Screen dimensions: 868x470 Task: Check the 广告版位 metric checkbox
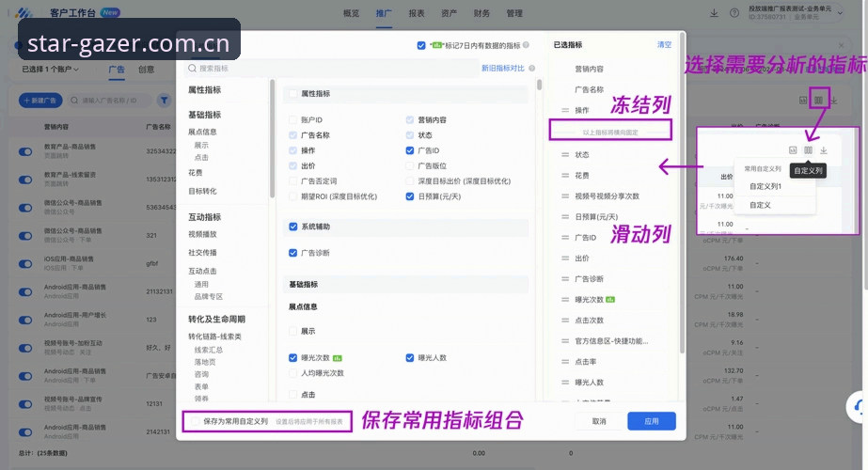click(410, 165)
